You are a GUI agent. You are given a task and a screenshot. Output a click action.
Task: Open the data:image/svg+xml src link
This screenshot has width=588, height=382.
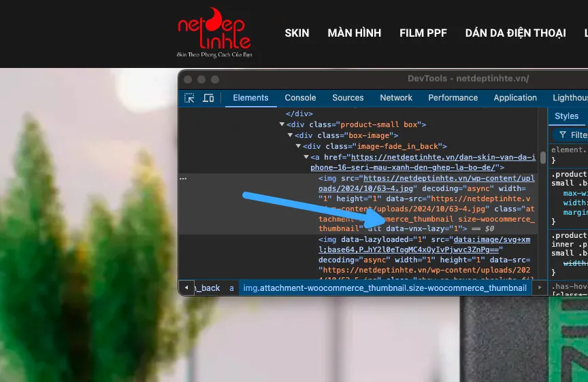(x=424, y=244)
